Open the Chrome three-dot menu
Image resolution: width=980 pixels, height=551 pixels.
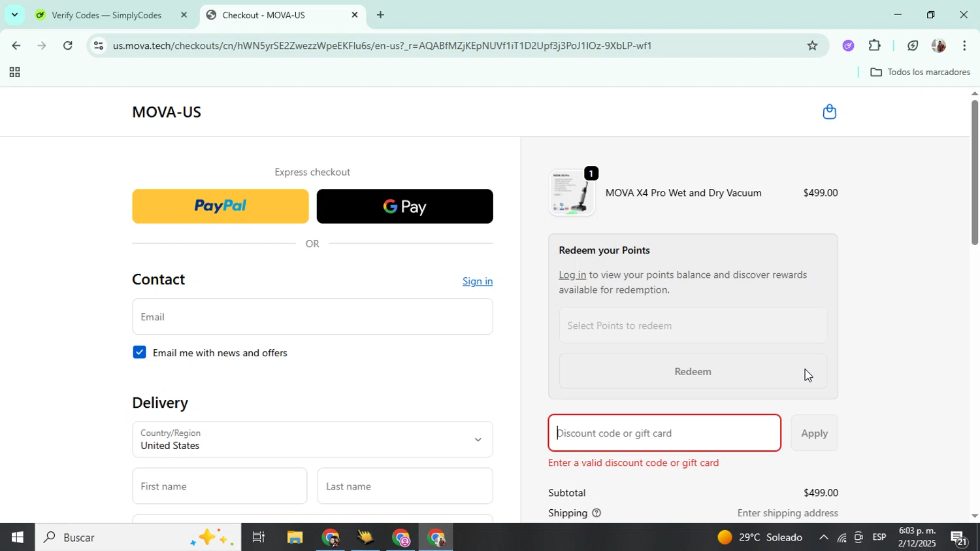click(964, 46)
